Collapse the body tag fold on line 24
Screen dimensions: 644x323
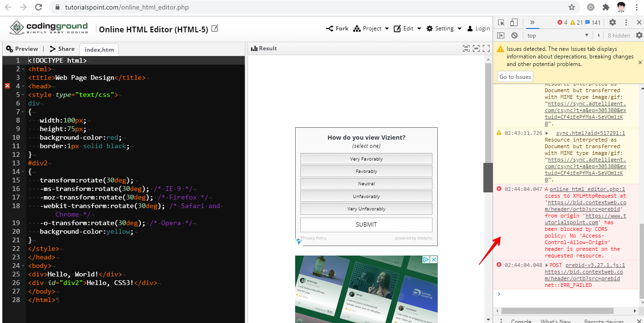[x=24, y=266]
